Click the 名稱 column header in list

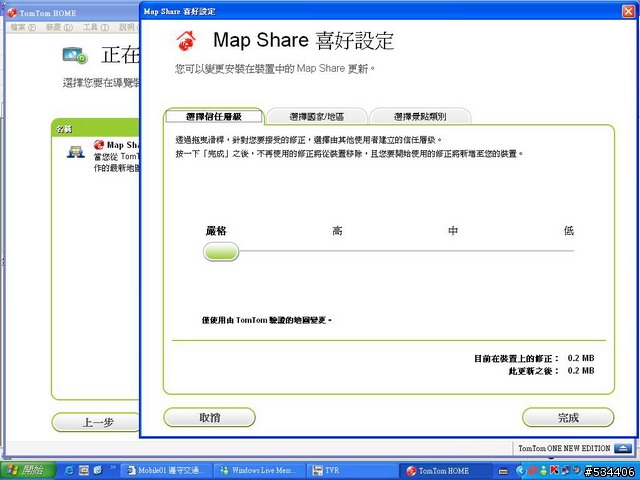[x=64, y=129]
